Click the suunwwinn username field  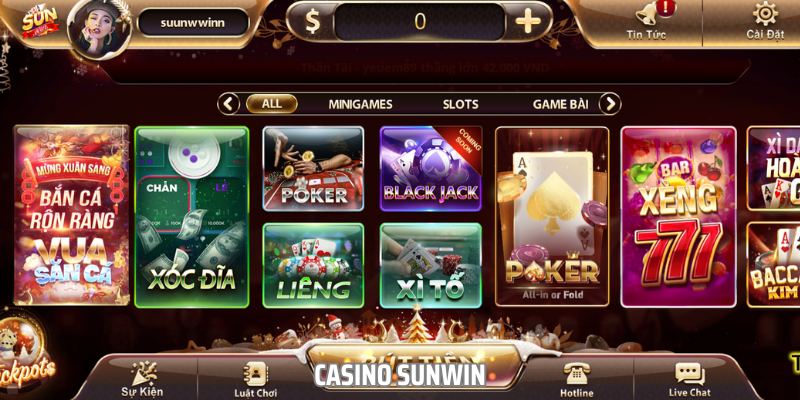coord(193,23)
